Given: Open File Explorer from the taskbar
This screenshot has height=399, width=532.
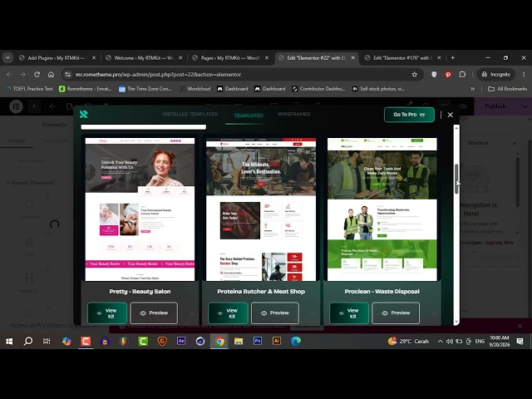Looking at the screenshot, I should (x=239, y=342).
